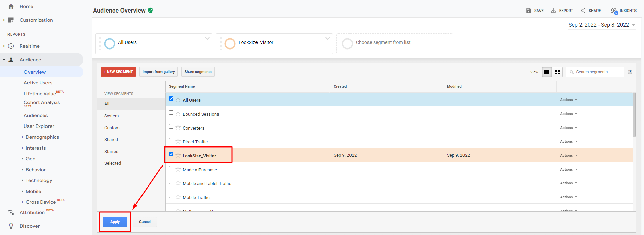Click the green verified shield icon
The height and width of the screenshot is (235, 644).
150,11
